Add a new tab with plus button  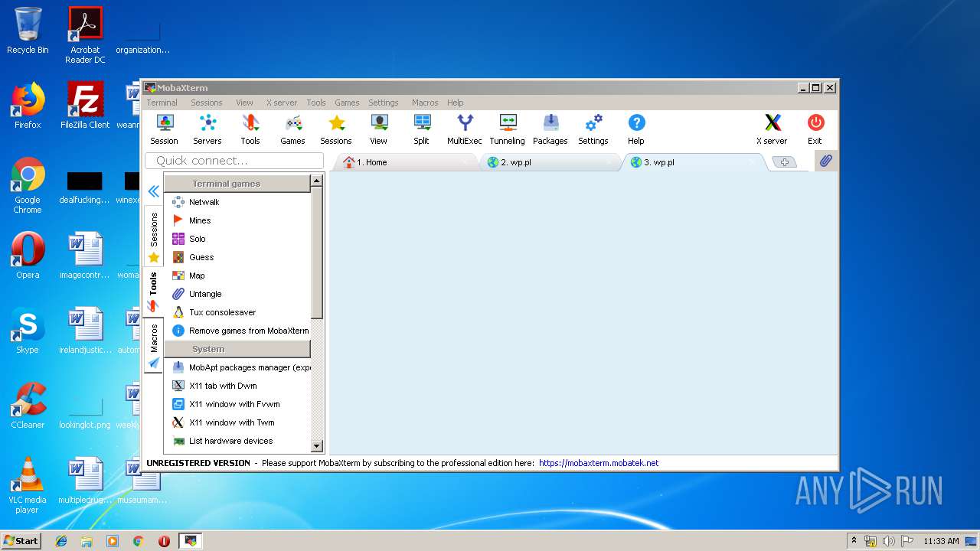[x=784, y=162]
